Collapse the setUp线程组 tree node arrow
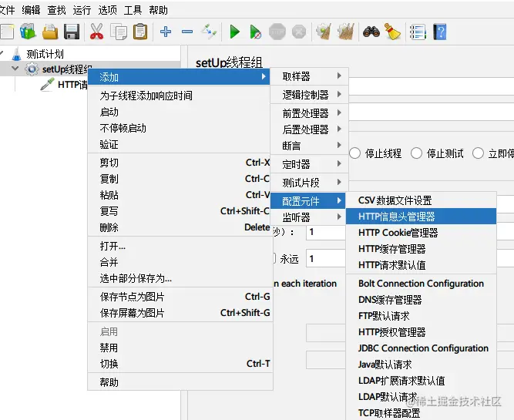 (15, 69)
